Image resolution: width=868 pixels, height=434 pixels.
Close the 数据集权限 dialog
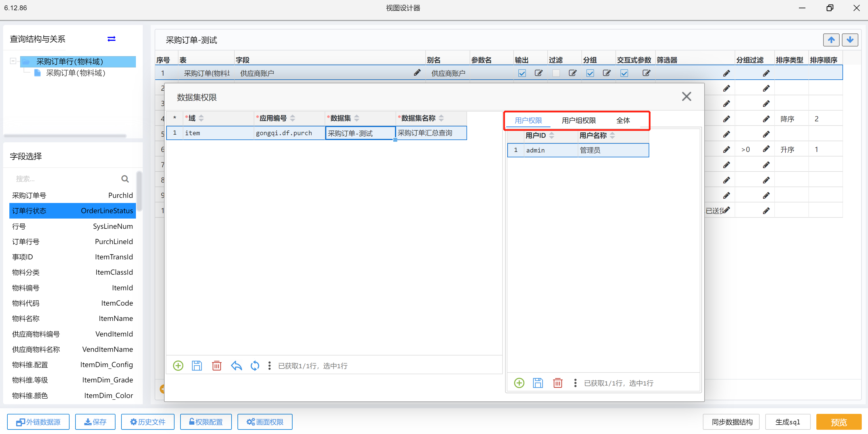point(686,97)
